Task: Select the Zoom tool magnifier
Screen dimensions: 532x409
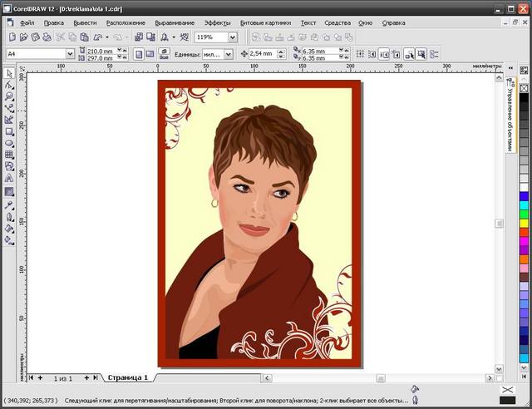Action: (9, 96)
